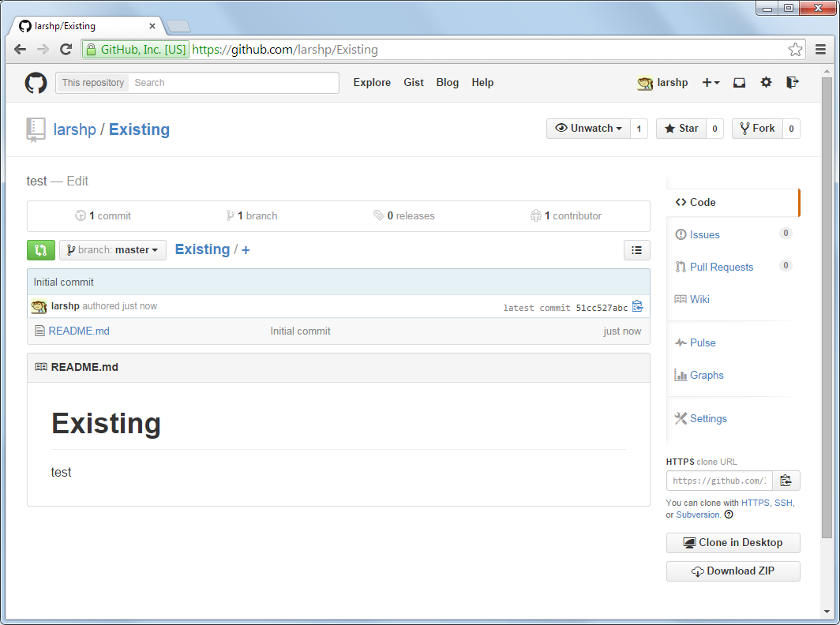
Task: Focus the repository Search field
Action: point(234,83)
